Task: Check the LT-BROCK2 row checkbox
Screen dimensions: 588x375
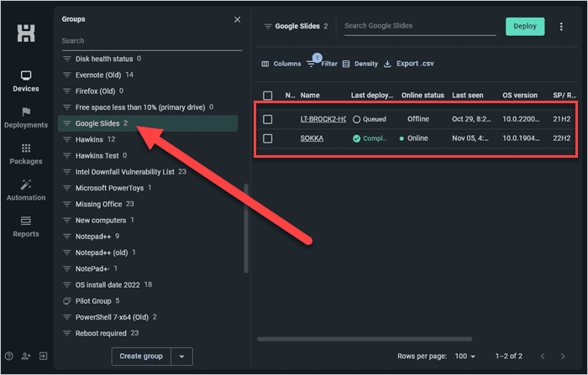Action: tap(268, 119)
